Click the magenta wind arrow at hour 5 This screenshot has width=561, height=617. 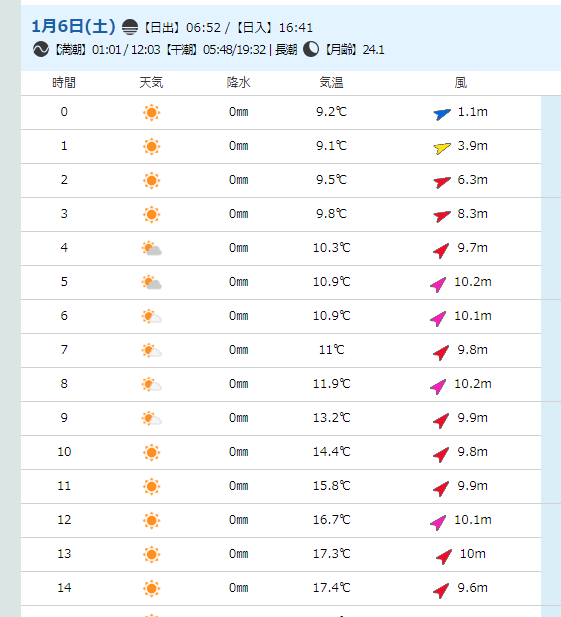tap(438, 284)
